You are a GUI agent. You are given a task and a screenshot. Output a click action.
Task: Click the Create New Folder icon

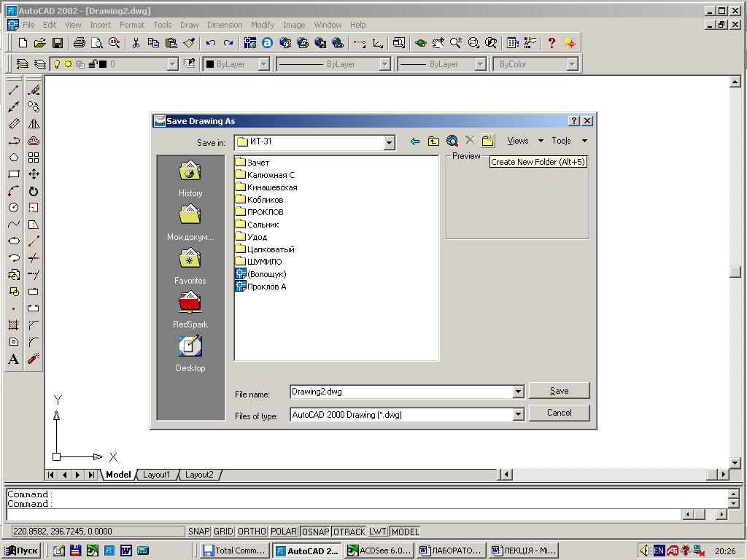[488, 141]
